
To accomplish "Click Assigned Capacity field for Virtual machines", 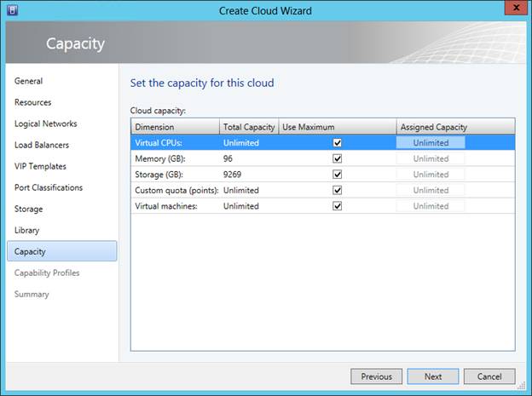I will coord(431,206).
